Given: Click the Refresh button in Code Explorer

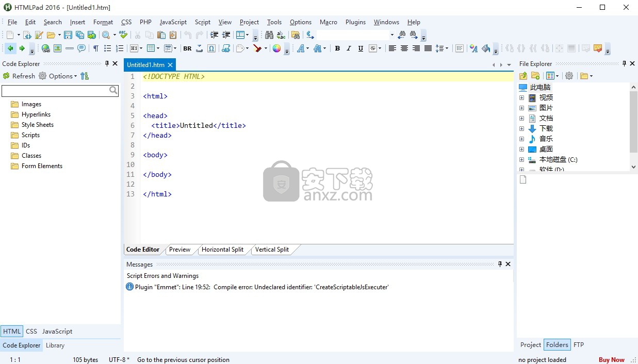Looking at the screenshot, I should pyautogui.click(x=19, y=76).
